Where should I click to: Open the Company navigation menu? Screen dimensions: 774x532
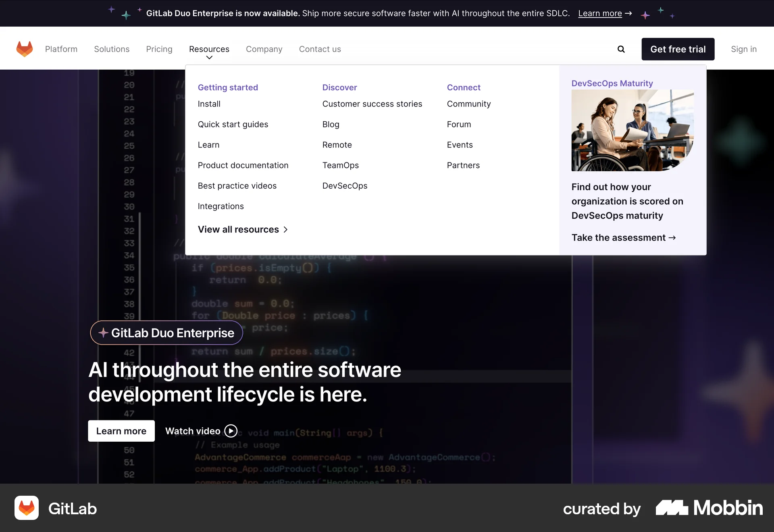pyautogui.click(x=264, y=49)
